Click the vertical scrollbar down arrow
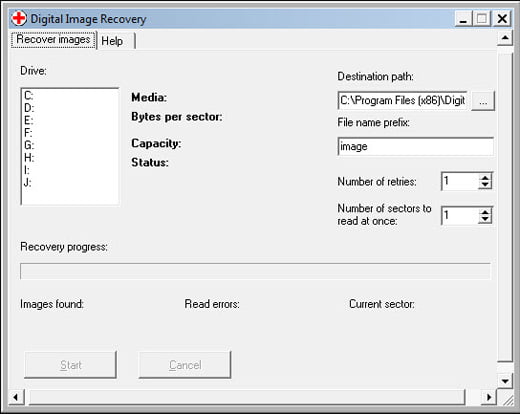 [x=505, y=381]
